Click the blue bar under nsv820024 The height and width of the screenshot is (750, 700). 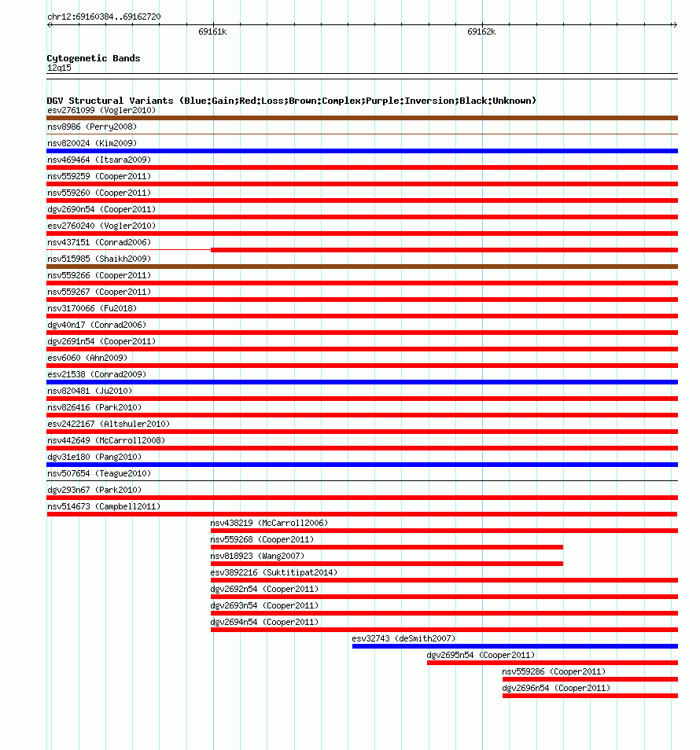363,151
